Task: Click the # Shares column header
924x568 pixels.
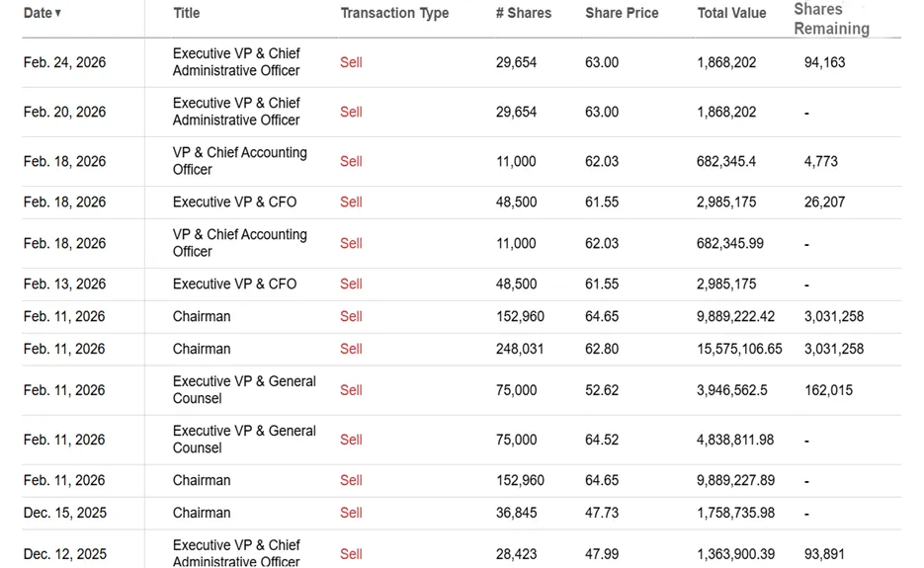Action: coord(524,13)
